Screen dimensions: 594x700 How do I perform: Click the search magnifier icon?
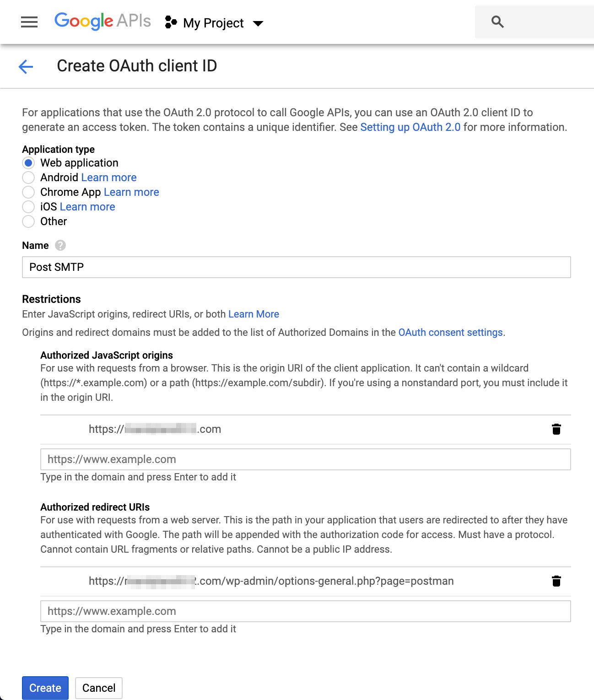(497, 22)
